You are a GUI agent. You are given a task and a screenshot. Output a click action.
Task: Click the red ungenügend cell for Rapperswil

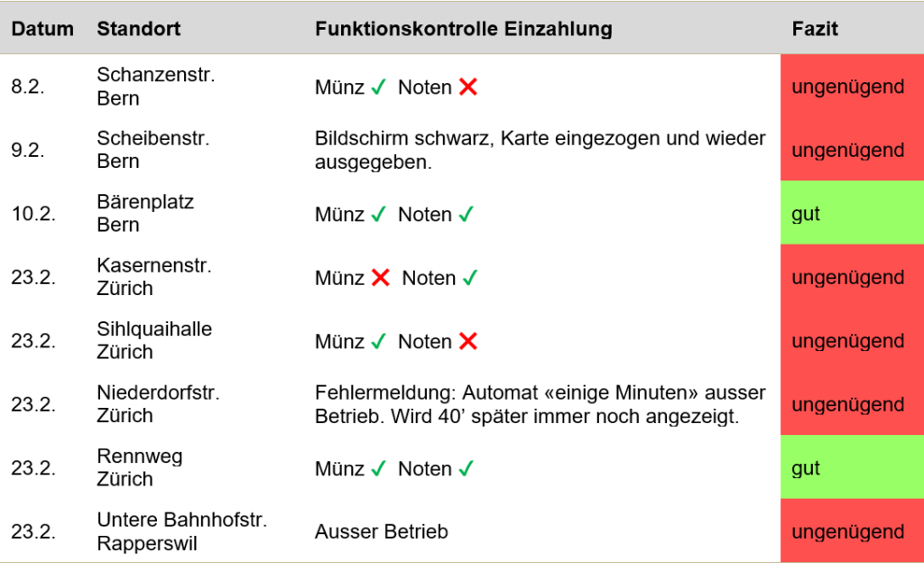[x=852, y=531]
